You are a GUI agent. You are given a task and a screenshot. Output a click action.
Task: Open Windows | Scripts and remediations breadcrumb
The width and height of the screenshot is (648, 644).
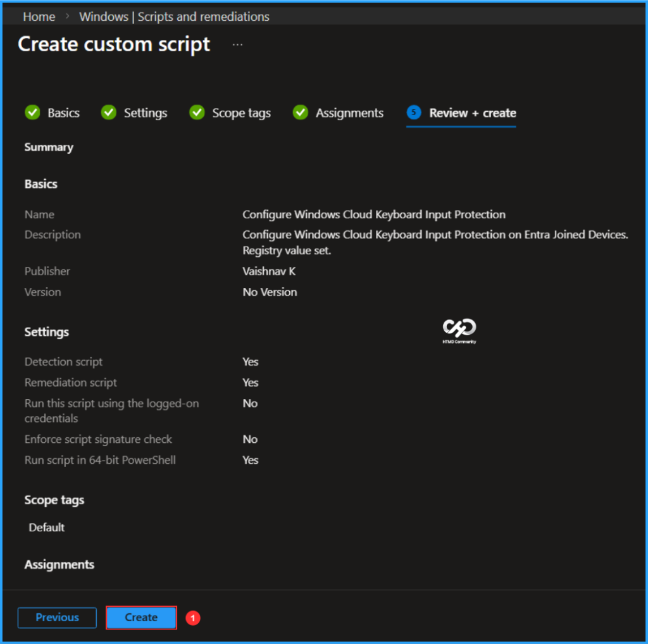pyautogui.click(x=174, y=16)
